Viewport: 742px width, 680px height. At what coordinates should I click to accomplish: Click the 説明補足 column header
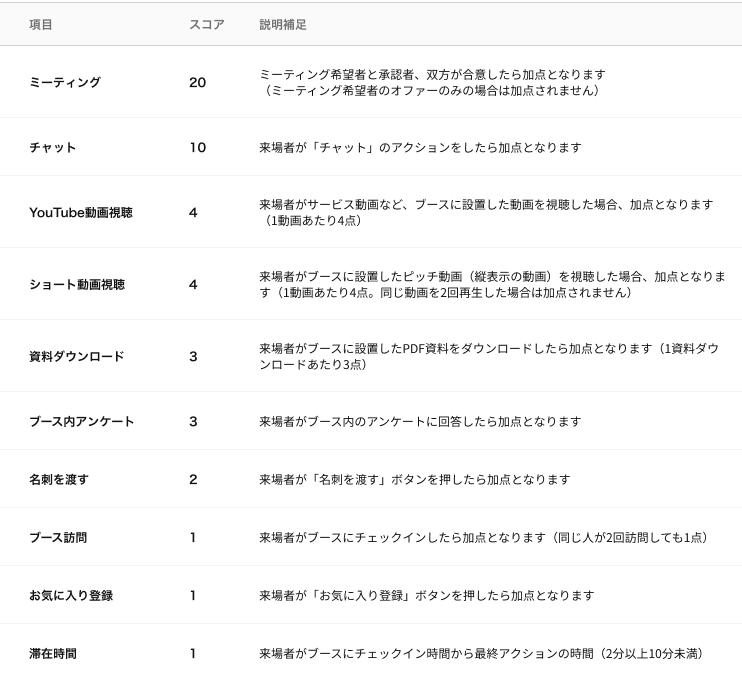(283, 25)
